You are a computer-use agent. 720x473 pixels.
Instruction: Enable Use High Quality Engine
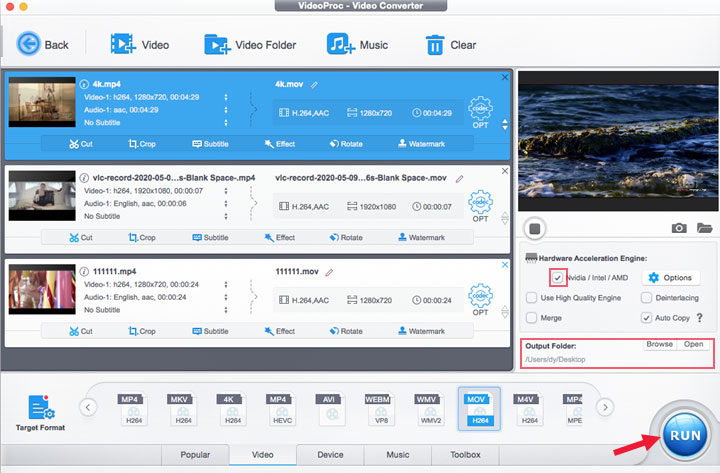point(531,298)
